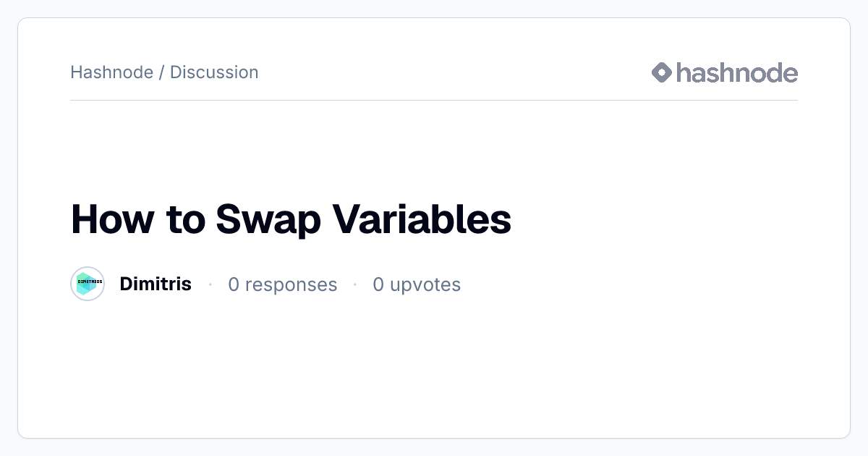This screenshot has width=868, height=456.
Task: Click the word Variables in the title
Action: pyautogui.click(x=422, y=219)
